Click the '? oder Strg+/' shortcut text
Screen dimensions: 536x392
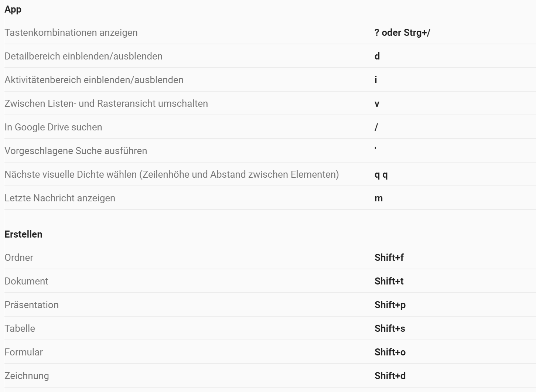click(x=402, y=33)
